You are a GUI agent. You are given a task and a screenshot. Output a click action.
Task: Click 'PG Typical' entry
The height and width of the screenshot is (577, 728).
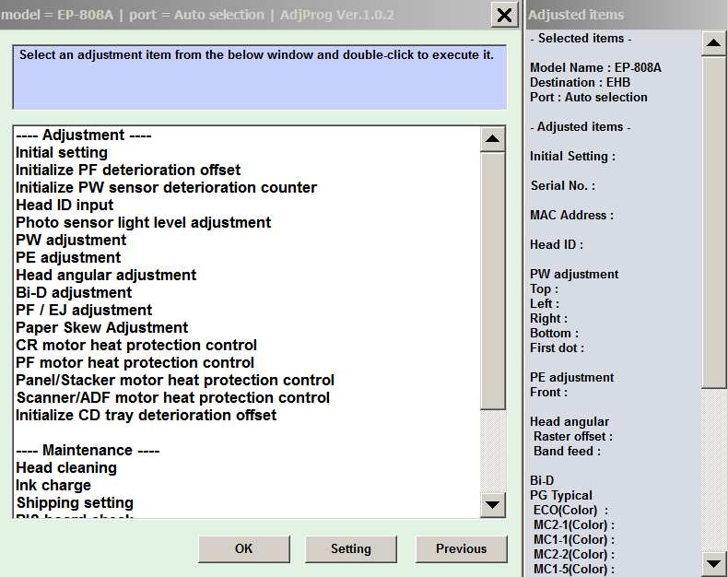click(x=561, y=496)
